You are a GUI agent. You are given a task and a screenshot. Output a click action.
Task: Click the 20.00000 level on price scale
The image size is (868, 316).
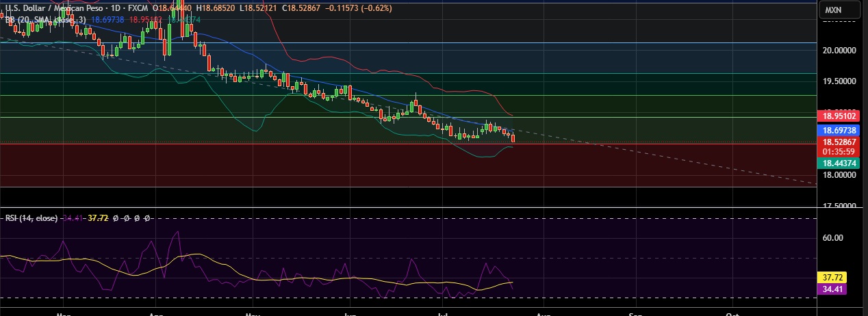point(838,51)
